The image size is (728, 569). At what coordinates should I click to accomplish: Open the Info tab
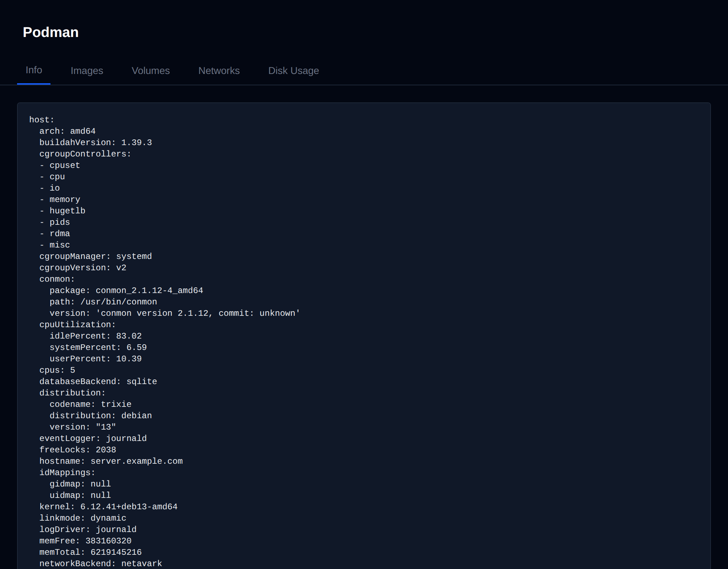(34, 70)
